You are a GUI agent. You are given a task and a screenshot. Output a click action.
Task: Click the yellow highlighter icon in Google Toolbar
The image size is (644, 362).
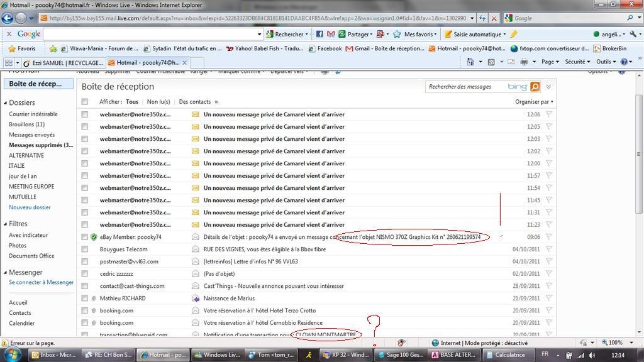(514, 34)
